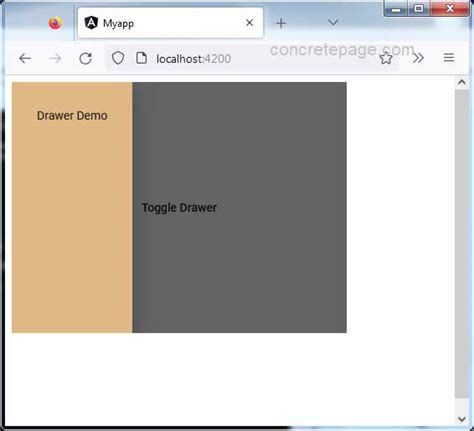Select the Myapp browser tab
The image size is (474, 431).
click(170, 23)
